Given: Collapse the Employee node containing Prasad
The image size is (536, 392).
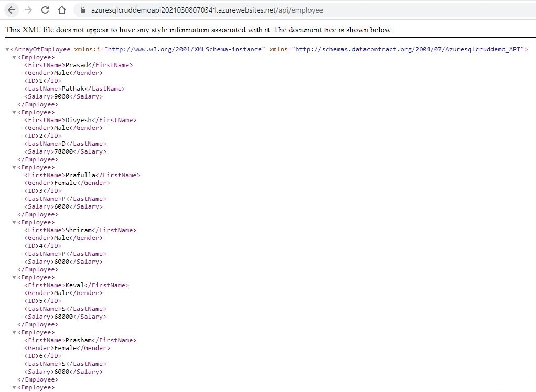Looking at the screenshot, I should (x=14, y=57).
